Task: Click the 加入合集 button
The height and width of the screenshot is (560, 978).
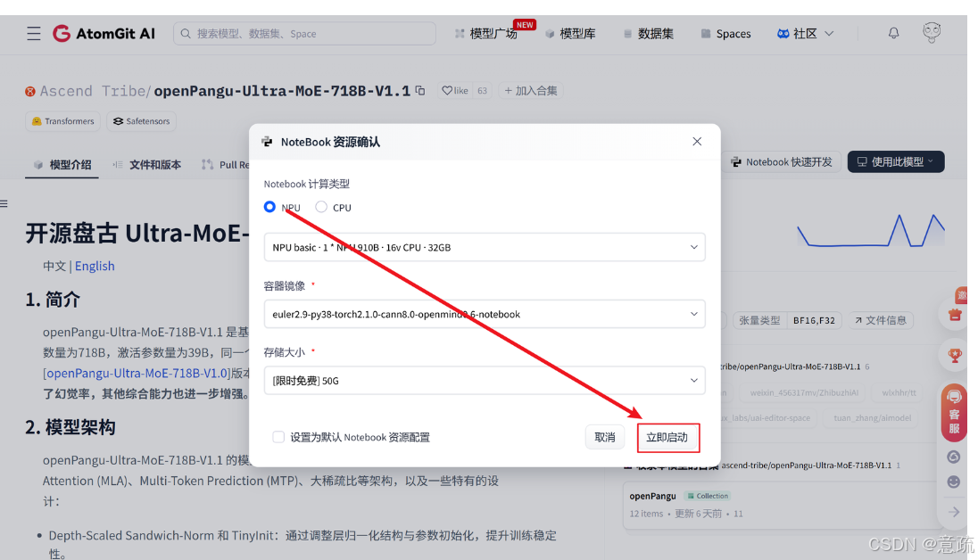Action: coord(531,90)
